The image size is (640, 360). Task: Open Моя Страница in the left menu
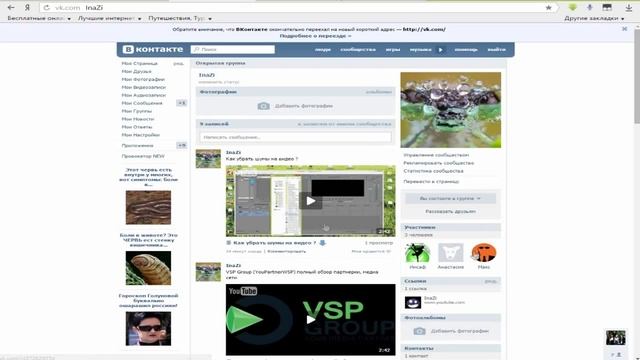point(140,64)
